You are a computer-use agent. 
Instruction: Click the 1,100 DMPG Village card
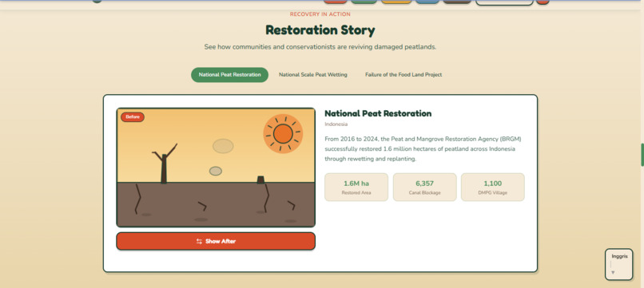[x=492, y=187]
